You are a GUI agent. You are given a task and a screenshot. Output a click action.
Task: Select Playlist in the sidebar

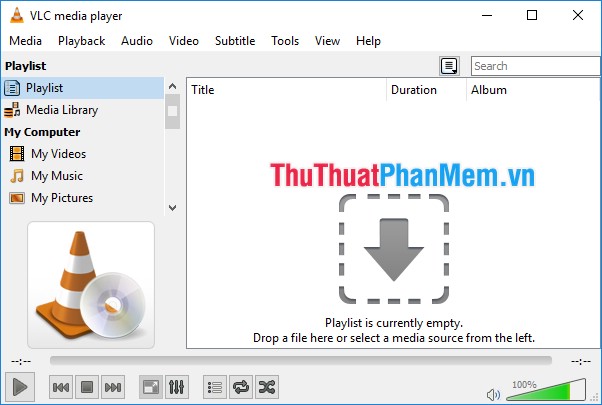click(x=83, y=88)
